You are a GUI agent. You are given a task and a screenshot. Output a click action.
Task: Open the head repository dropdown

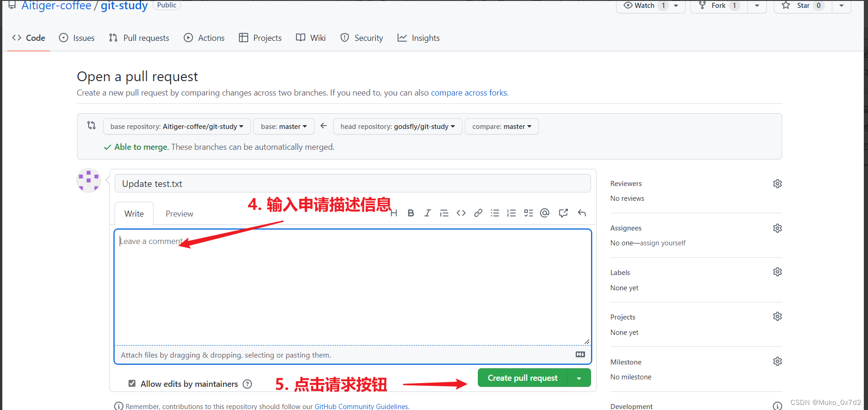point(398,127)
